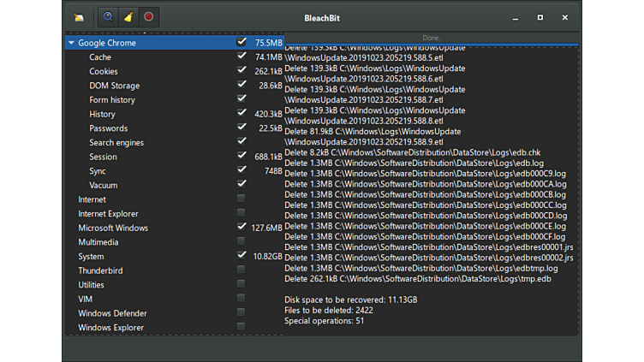Click the Clean broom icon
This screenshot has width=644, height=362.
click(x=128, y=17)
